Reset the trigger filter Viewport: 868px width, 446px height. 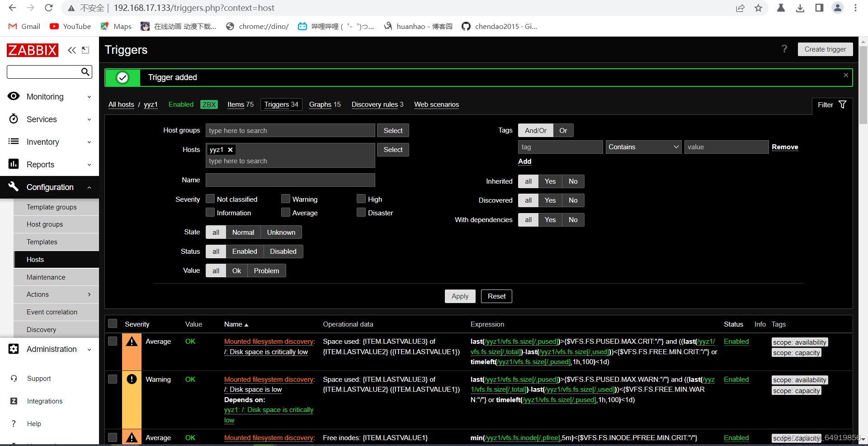tap(496, 296)
